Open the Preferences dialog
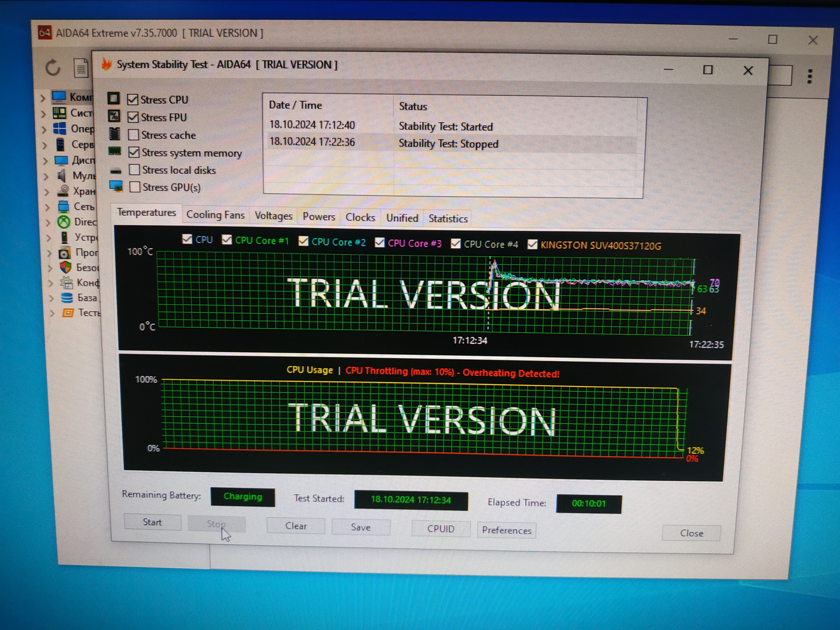This screenshot has height=630, width=840. [x=507, y=530]
